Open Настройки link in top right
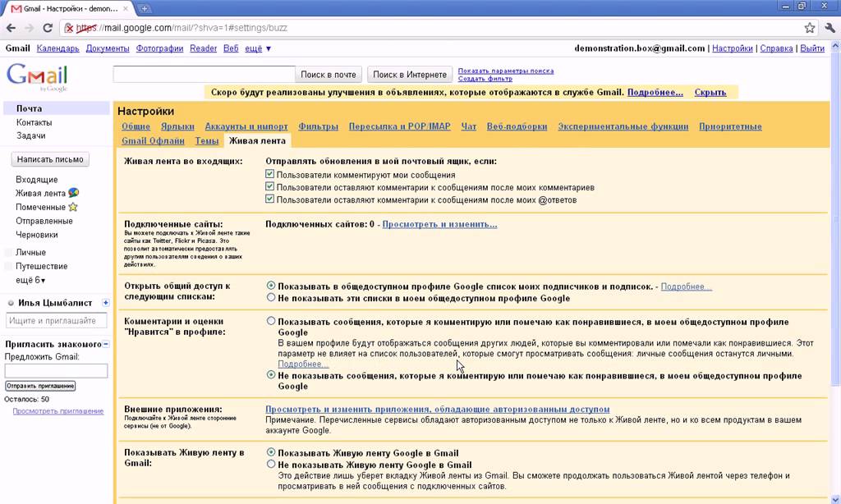The width and height of the screenshot is (841, 504). pos(732,48)
